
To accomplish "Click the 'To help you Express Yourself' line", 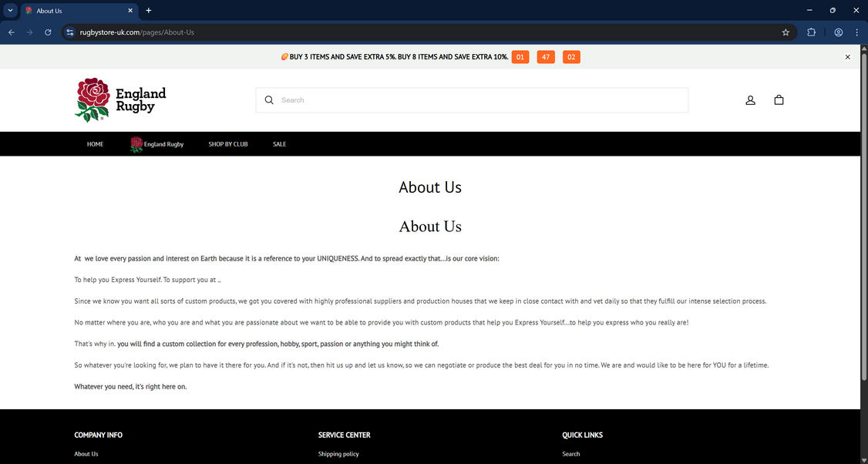I will click(147, 280).
